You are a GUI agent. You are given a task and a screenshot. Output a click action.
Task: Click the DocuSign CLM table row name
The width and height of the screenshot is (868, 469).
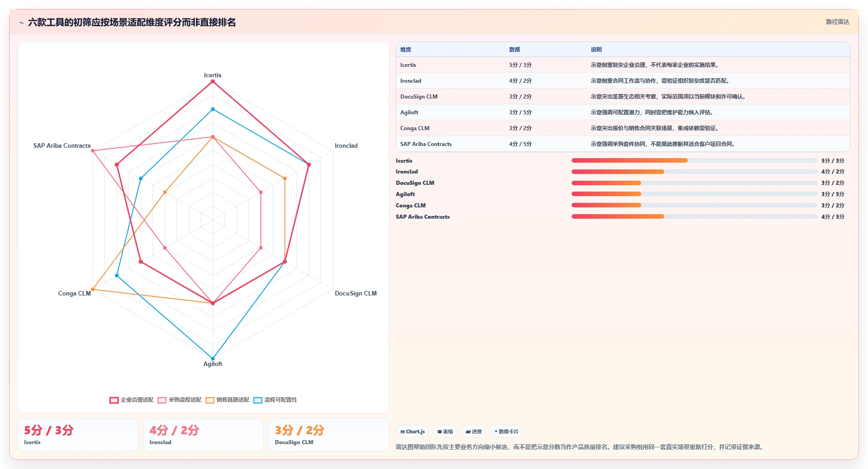(x=419, y=97)
